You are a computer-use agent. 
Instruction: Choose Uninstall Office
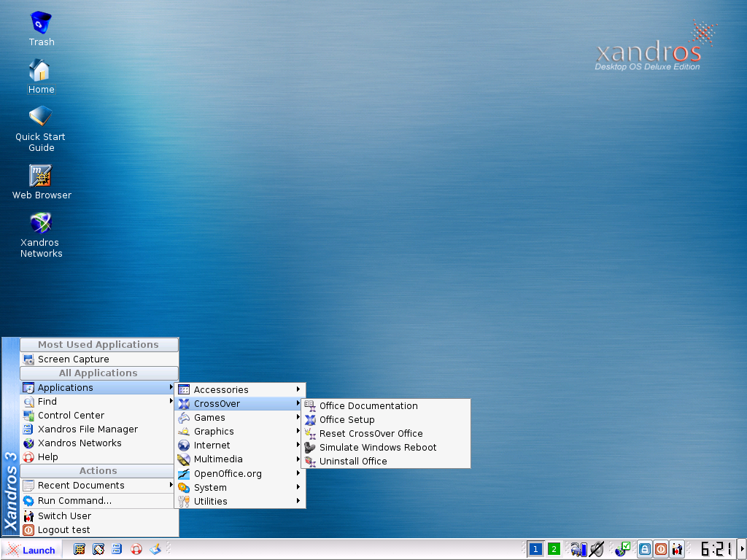(x=387, y=461)
